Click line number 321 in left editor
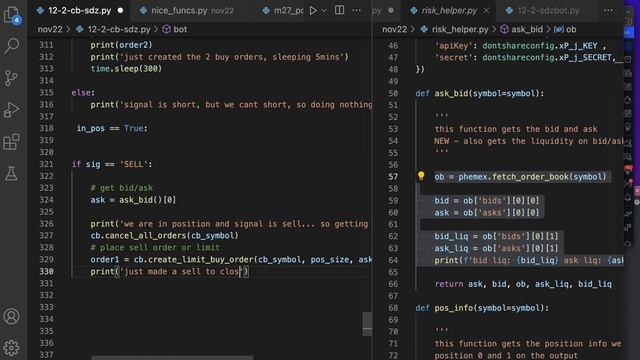The width and height of the screenshot is (640, 360). [46, 164]
